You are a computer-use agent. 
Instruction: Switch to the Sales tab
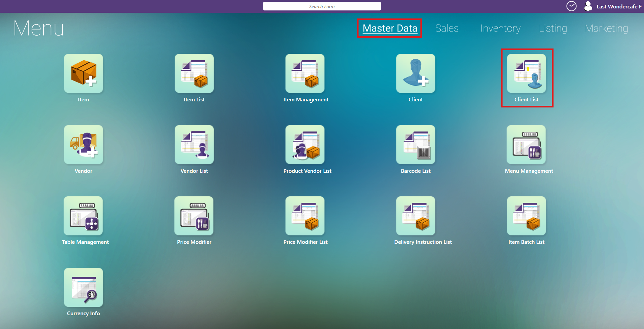coord(446,28)
